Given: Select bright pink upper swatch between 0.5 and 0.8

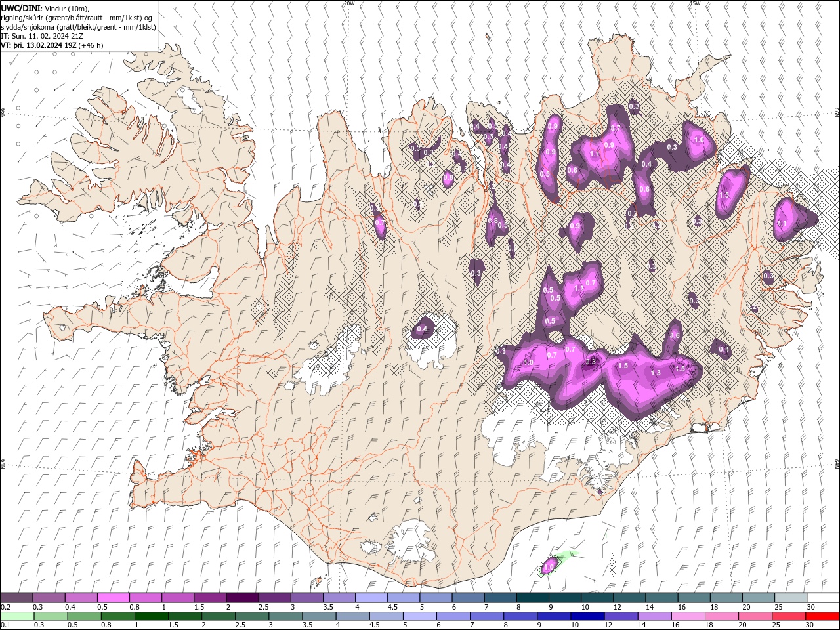Looking at the screenshot, I should (114, 598).
